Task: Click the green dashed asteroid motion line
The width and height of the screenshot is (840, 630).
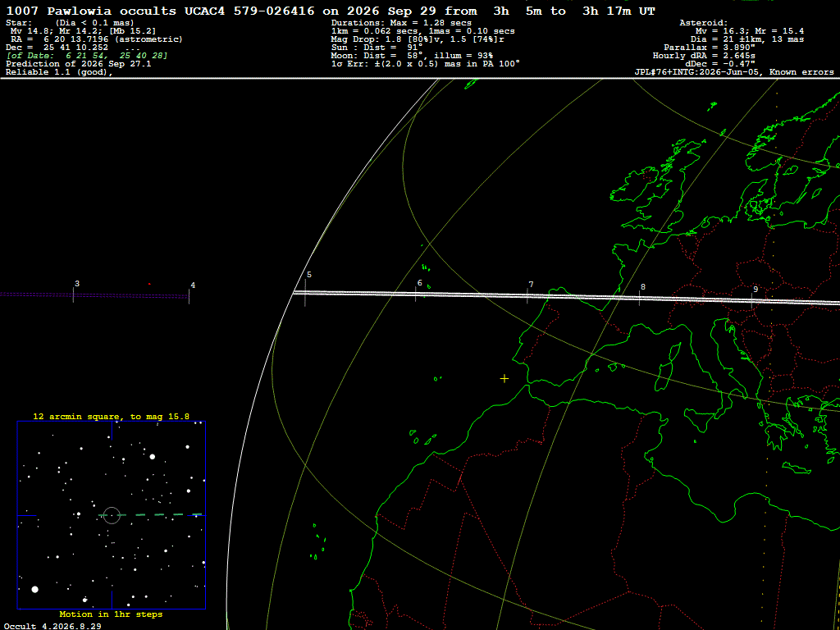Action: [151, 515]
